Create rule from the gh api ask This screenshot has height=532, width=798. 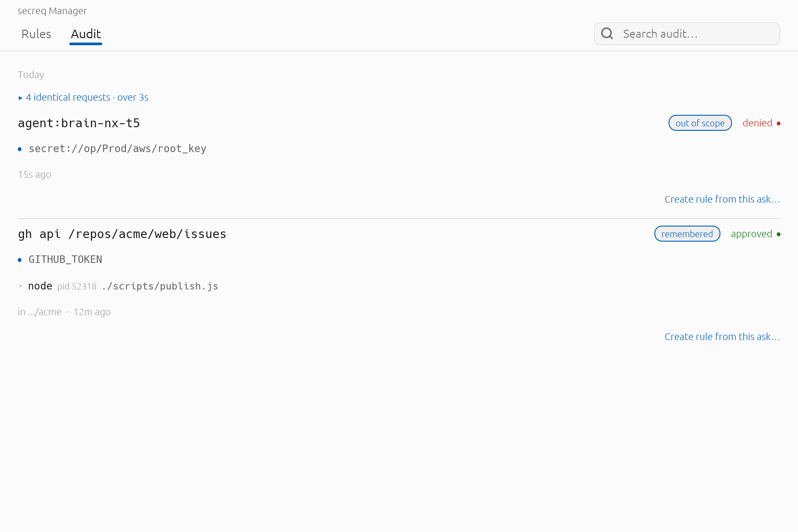722,337
